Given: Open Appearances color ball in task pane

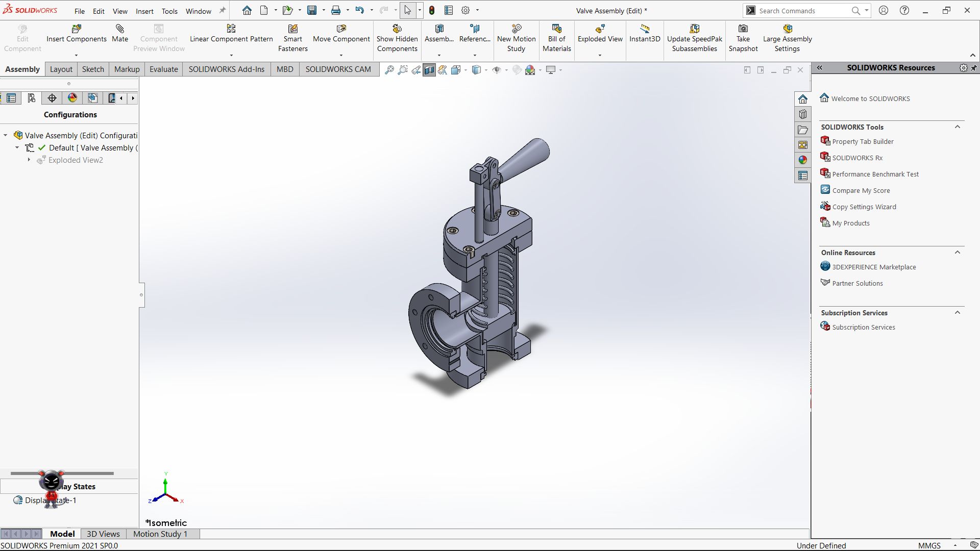Looking at the screenshot, I should tap(803, 160).
